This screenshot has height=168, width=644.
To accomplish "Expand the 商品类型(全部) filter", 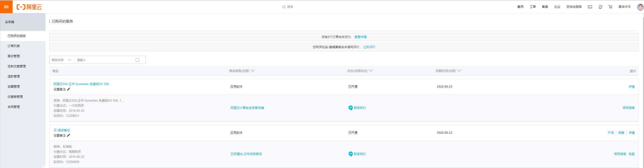I will point(242,71).
